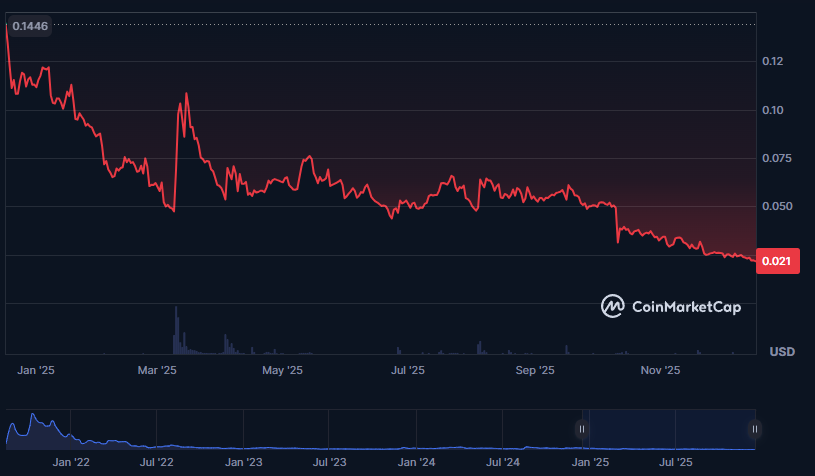815x476 pixels.
Task: Click the CoinMarketCap logo icon
Action: (x=613, y=307)
